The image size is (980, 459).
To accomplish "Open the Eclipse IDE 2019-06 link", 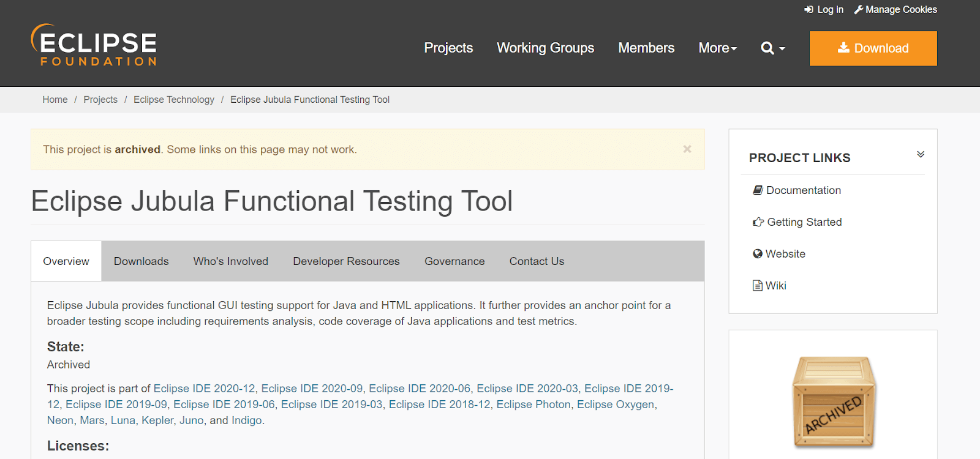I will (x=224, y=405).
